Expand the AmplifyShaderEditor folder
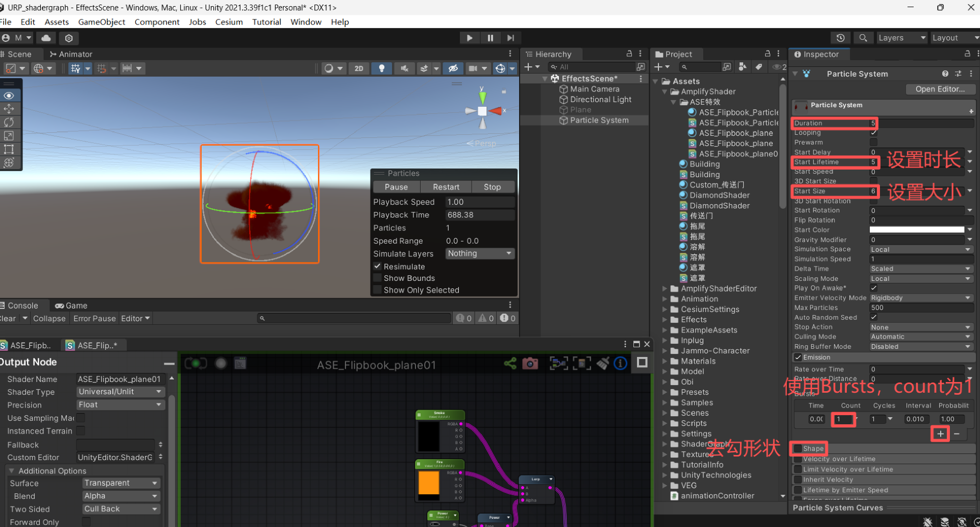The height and width of the screenshot is (527, 980). coord(665,289)
